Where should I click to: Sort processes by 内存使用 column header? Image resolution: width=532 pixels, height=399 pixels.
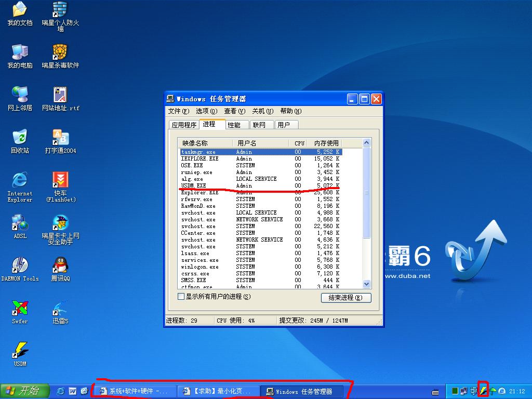click(326, 143)
